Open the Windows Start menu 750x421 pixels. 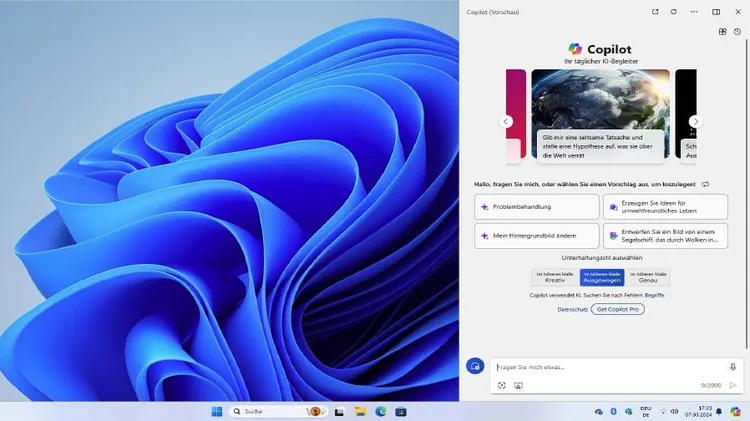tap(217, 411)
